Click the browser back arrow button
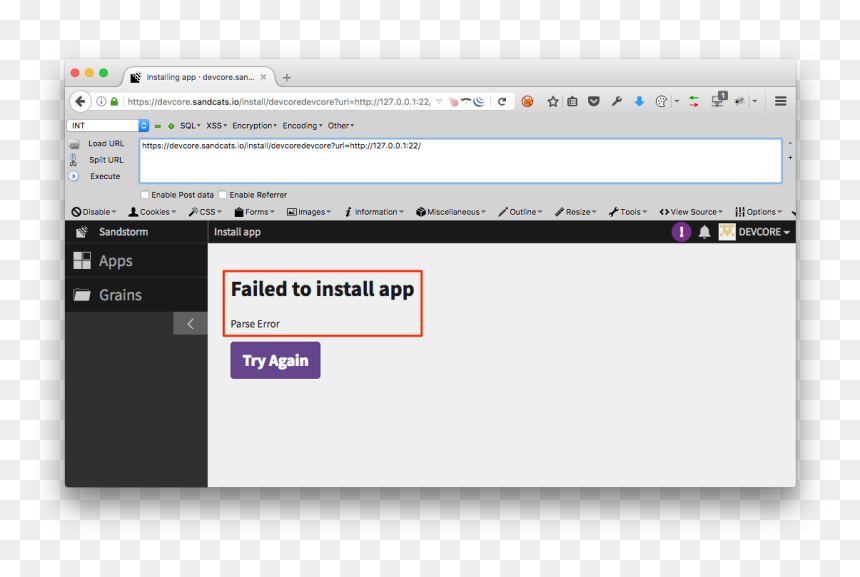Screen dimensions: 860x577 (81, 101)
